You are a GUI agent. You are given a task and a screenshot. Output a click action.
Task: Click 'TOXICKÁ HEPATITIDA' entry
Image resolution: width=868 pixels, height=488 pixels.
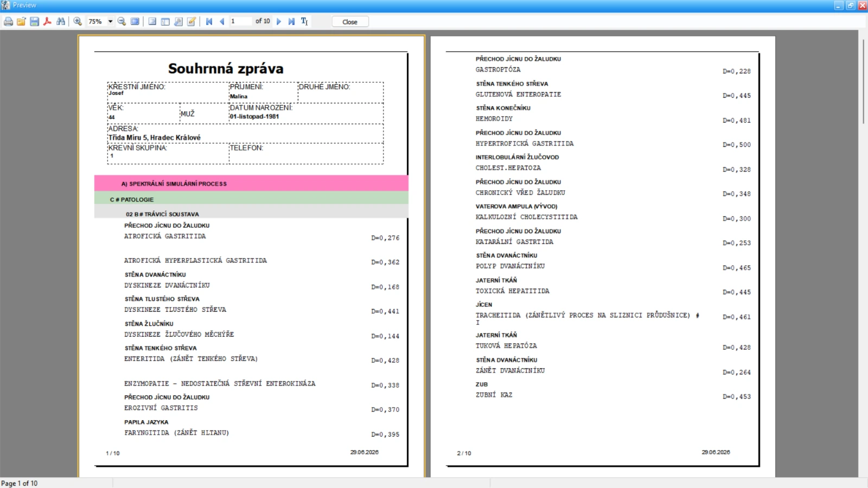pos(513,291)
